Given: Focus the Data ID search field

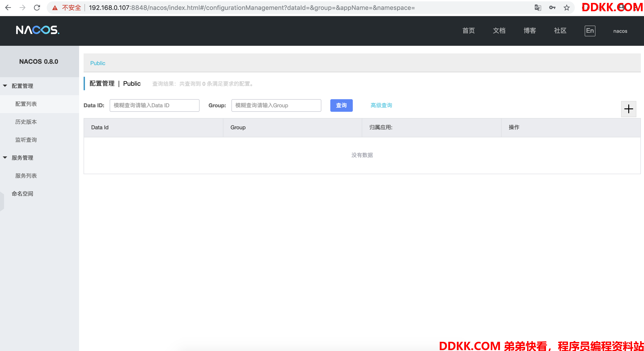Looking at the screenshot, I should click(155, 105).
